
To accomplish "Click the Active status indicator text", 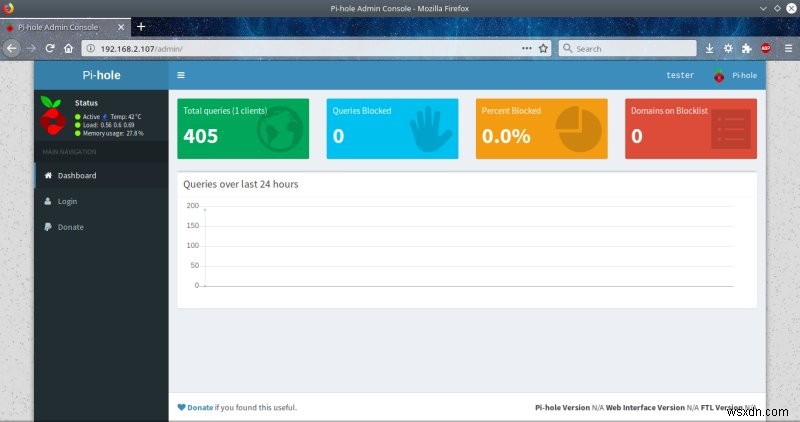I will pos(91,117).
